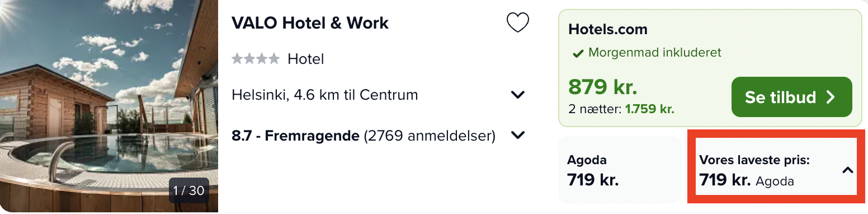Screen dimensions: 868x214
Task: Click the Hotel accommodation type label
Action: coord(306,59)
